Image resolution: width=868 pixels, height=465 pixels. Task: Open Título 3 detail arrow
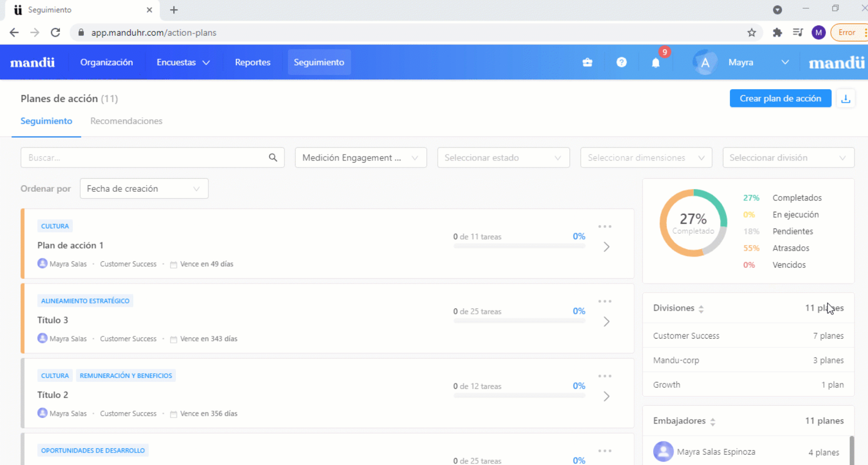click(x=606, y=322)
